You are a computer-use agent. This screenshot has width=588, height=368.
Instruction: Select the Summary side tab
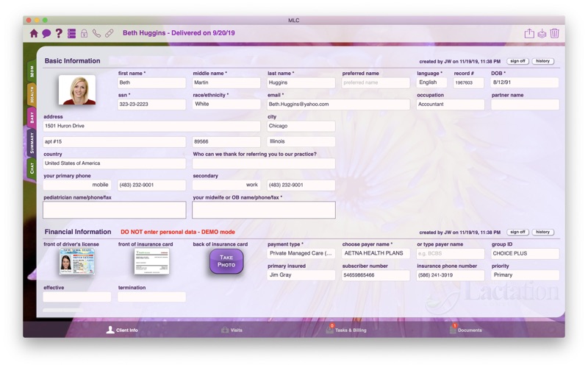(x=32, y=143)
